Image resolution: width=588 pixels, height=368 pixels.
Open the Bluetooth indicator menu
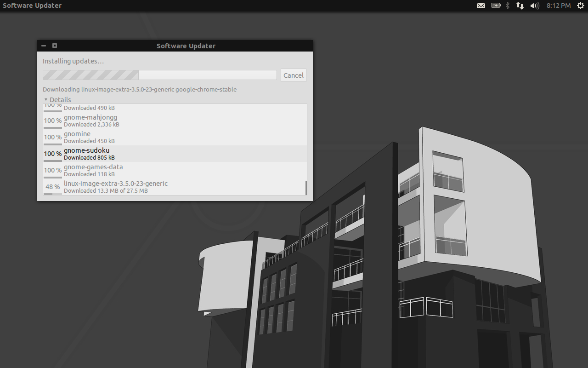click(508, 6)
